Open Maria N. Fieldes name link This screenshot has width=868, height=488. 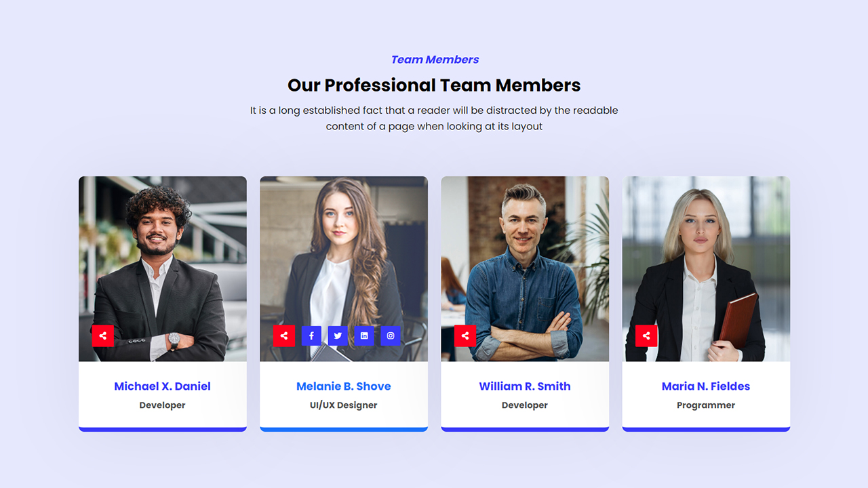tap(706, 386)
